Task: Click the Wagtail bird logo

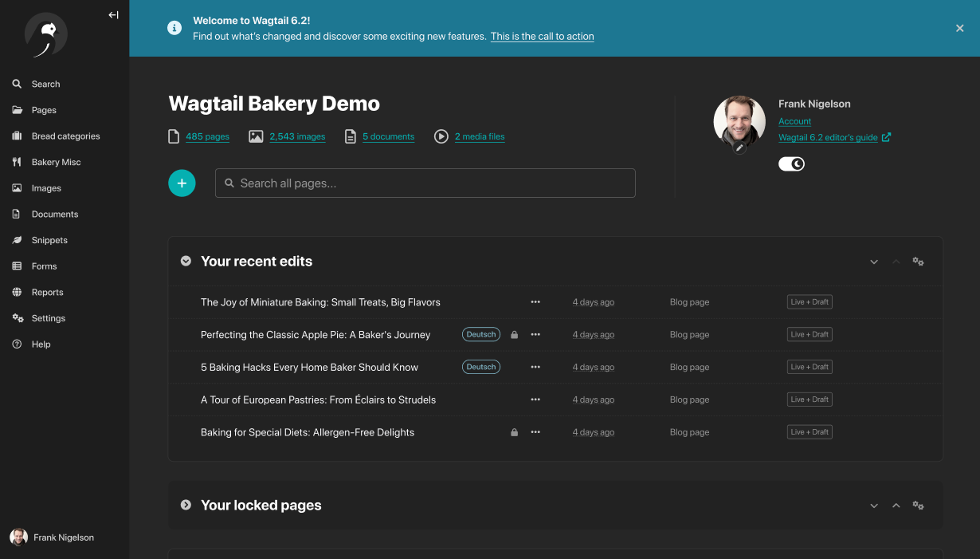Action: click(46, 35)
